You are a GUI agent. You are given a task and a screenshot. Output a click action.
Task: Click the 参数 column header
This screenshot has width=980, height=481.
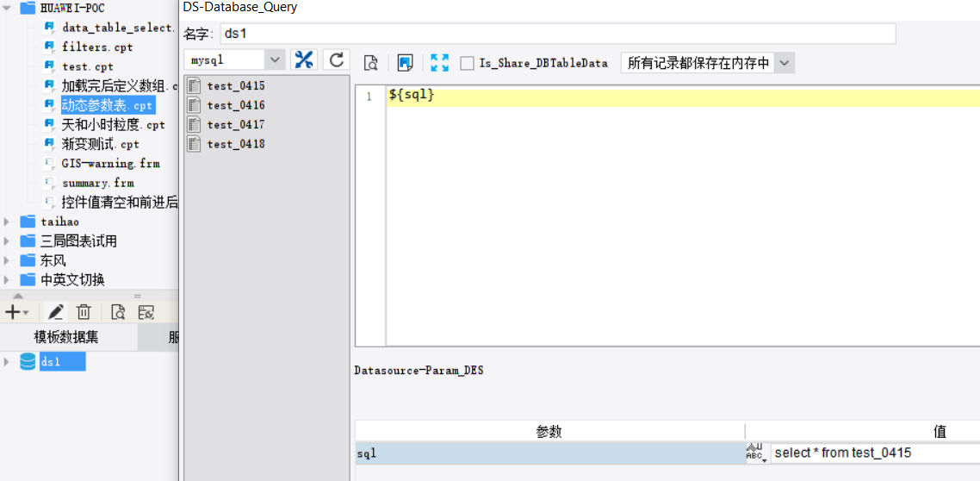(x=550, y=432)
